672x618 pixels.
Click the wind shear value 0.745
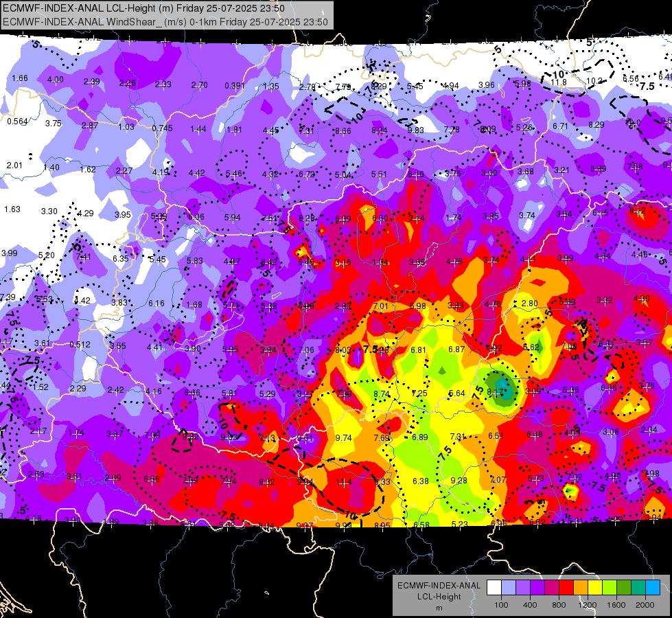163,128
